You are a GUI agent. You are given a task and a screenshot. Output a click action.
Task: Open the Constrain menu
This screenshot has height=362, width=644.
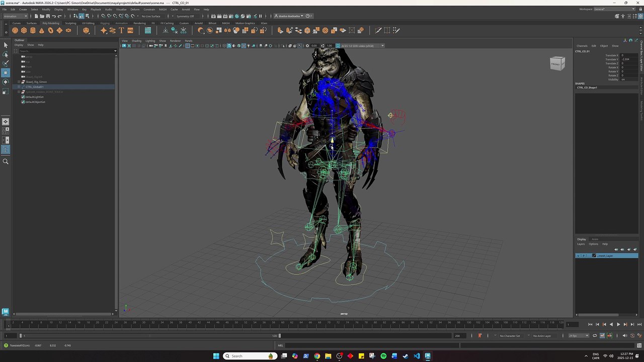[x=149, y=9]
